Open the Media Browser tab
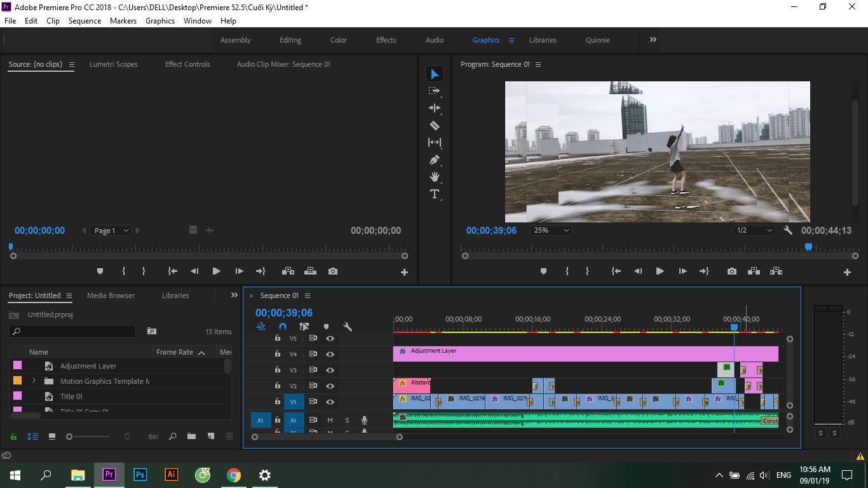Screen dimensions: 868x488 click(111, 295)
